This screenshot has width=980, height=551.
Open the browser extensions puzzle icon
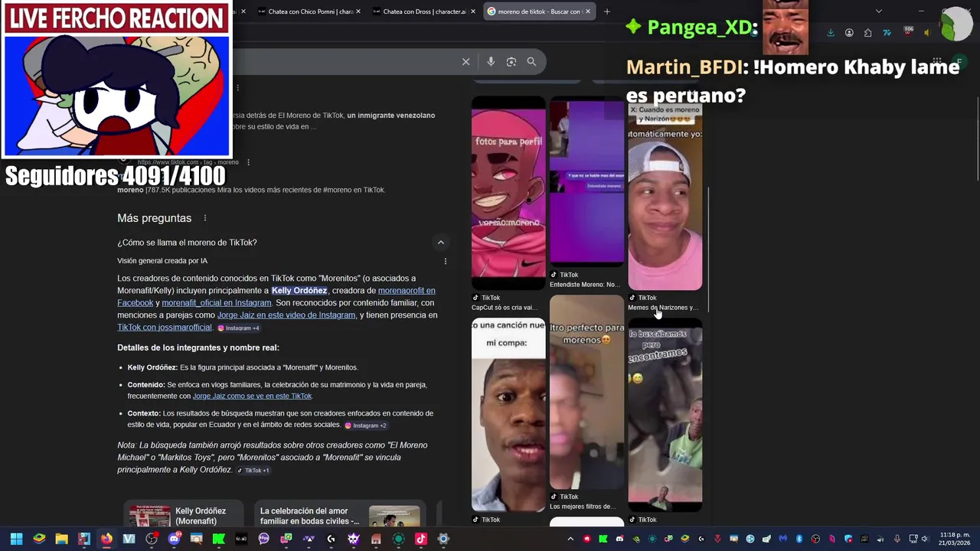[x=867, y=33]
